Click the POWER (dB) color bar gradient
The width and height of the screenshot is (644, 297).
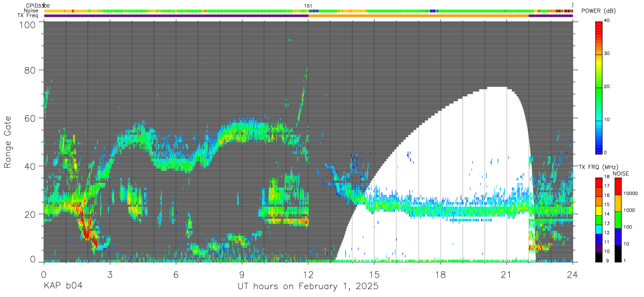pos(599,87)
